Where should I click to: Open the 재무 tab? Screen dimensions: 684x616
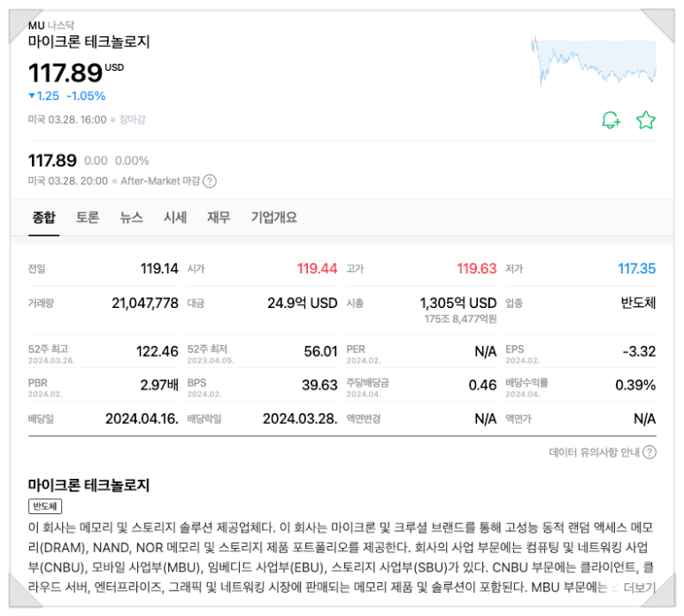pos(219,217)
